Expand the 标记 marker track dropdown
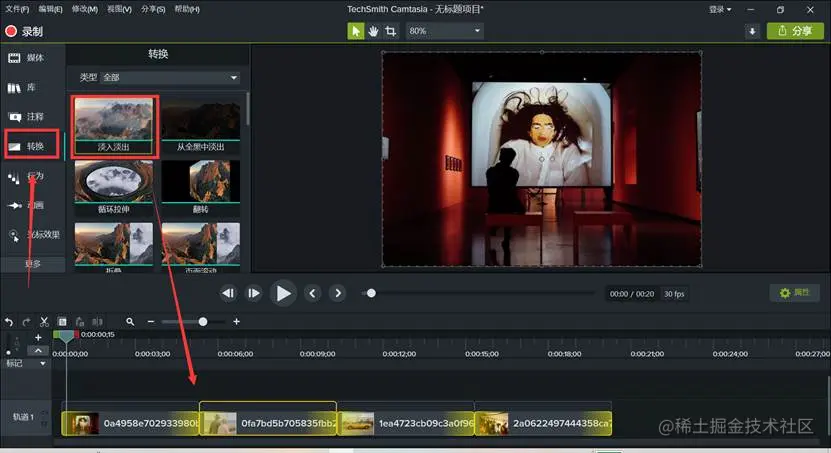Screen dimensions: 831x453 pyautogui.click(x=43, y=364)
